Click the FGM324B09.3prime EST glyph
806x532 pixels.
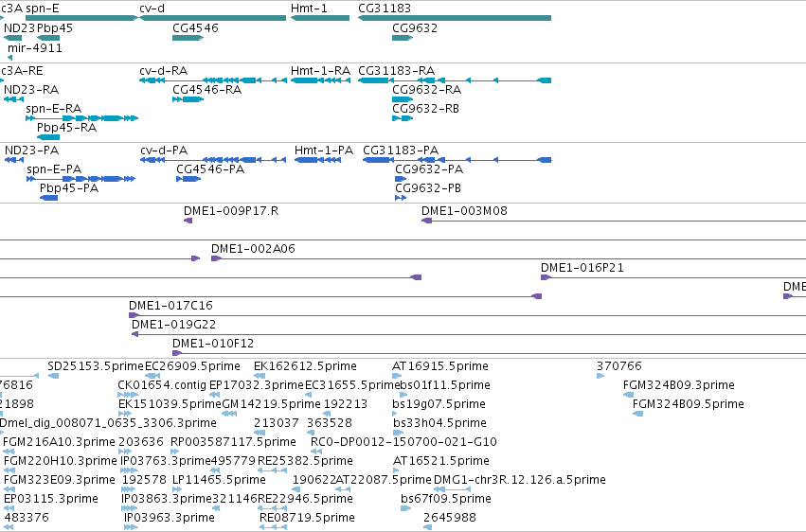[628, 396]
